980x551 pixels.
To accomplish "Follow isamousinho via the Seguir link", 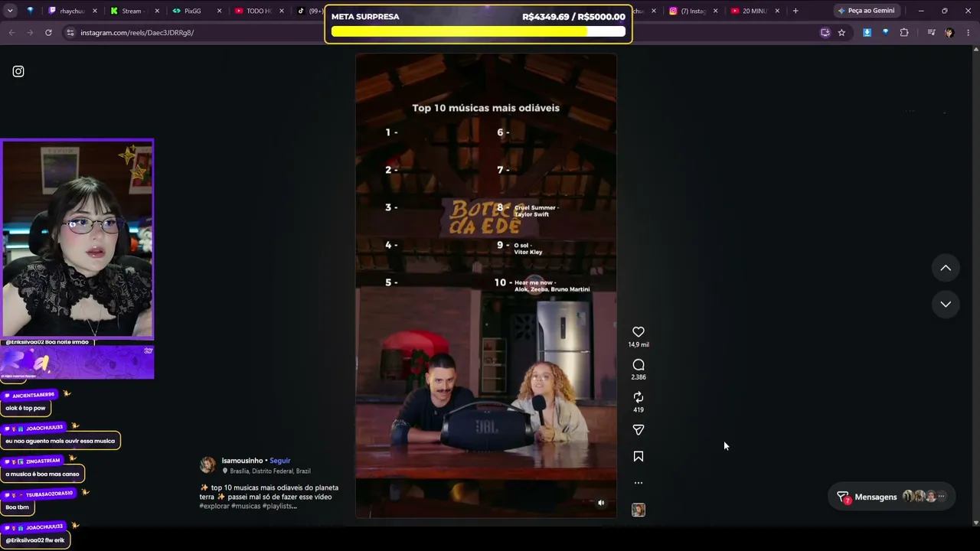I will (280, 461).
